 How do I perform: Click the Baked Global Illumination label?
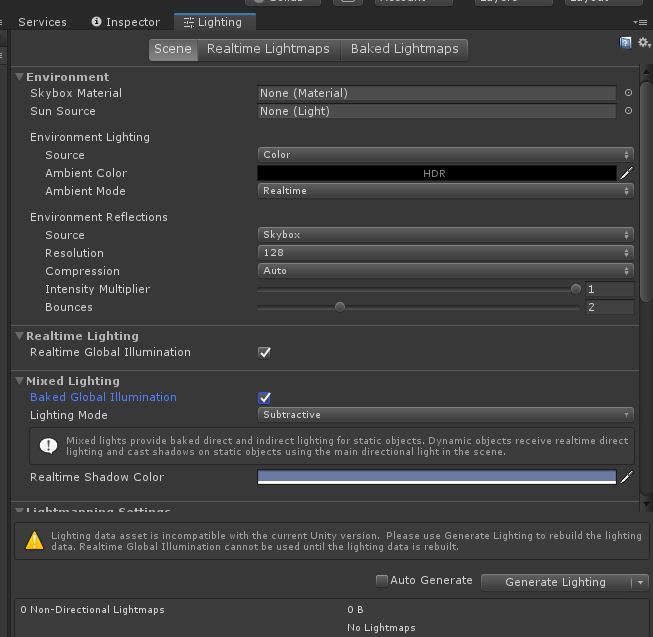pyautogui.click(x=103, y=397)
